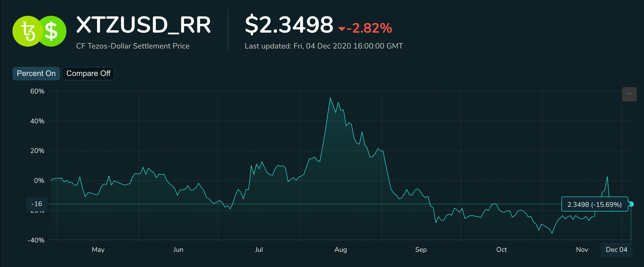Click the 20% y-axis label
This screenshot has width=644, height=267.
pyautogui.click(x=37, y=151)
